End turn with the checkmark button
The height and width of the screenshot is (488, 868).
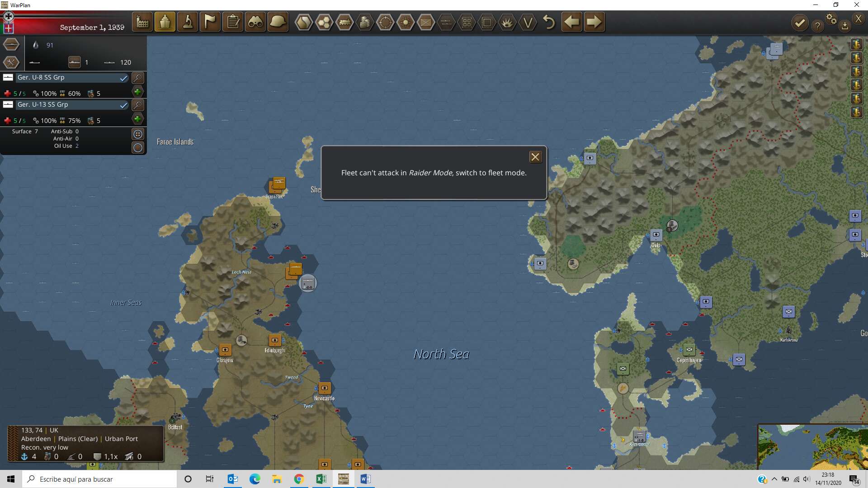tap(800, 23)
